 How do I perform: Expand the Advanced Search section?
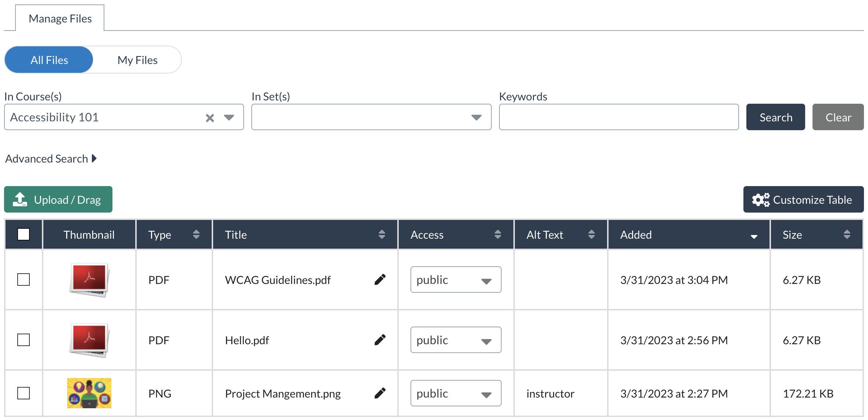(x=51, y=159)
